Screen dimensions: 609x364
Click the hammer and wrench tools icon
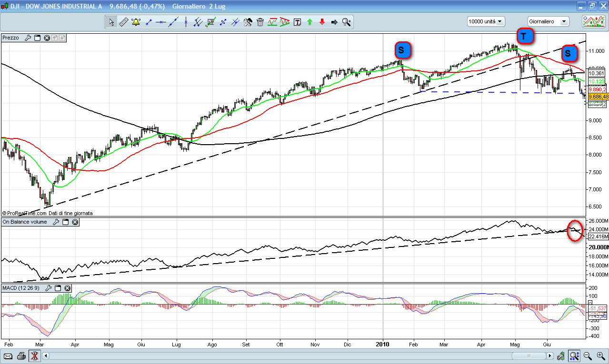[x=248, y=22]
